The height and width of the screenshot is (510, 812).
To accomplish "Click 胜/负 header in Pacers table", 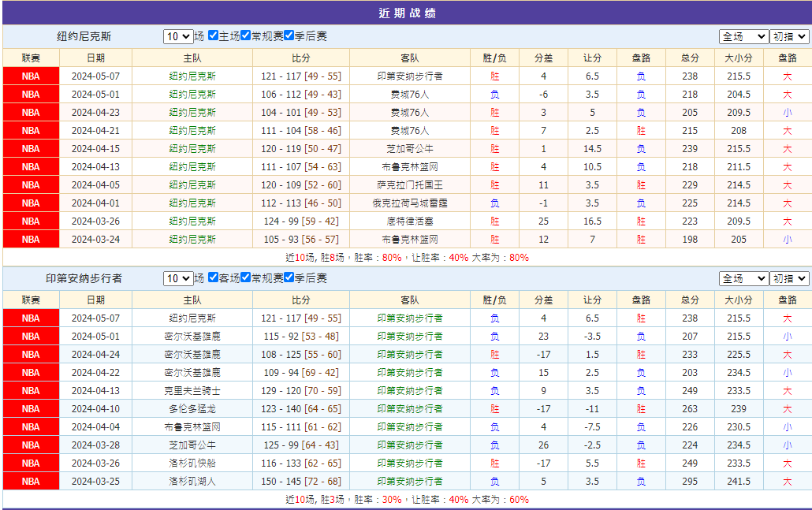I will pyautogui.click(x=494, y=300).
